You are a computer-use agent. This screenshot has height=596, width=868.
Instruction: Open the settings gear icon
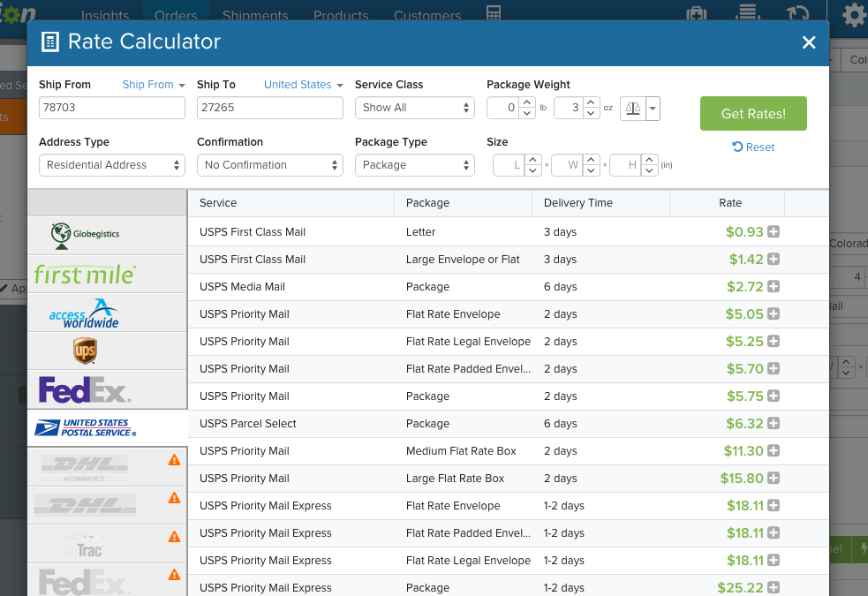pyautogui.click(x=853, y=15)
